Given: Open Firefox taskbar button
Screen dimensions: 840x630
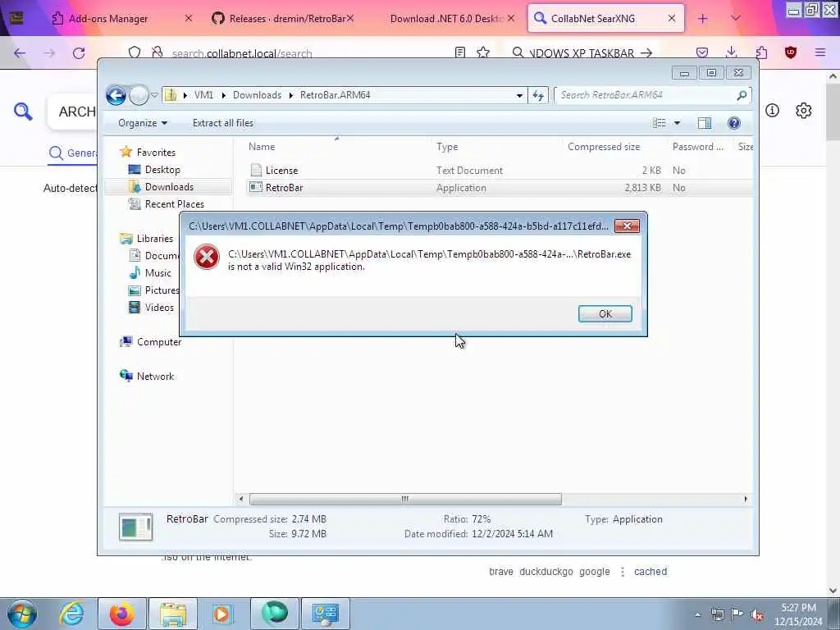Looking at the screenshot, I should tap(122, 614).
